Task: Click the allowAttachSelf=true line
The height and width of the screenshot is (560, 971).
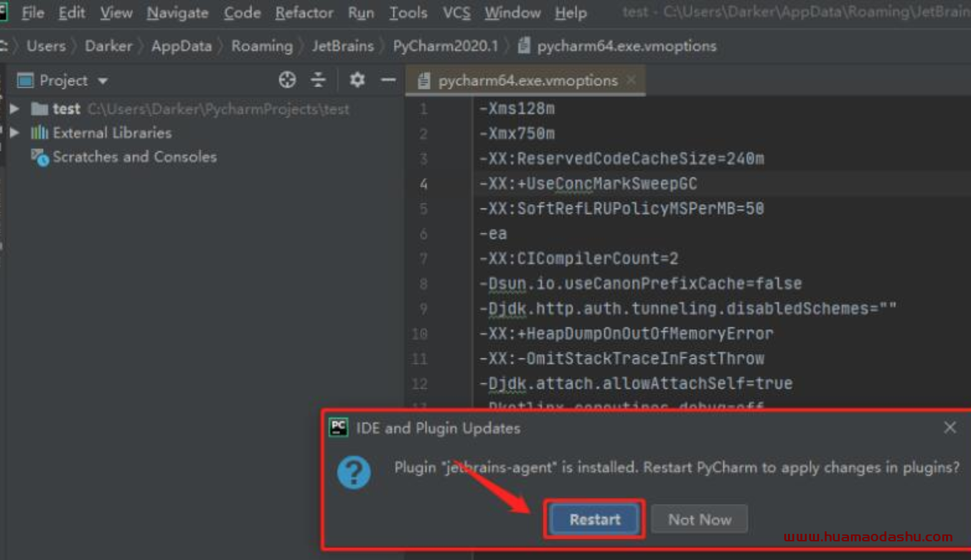Action: pyautogui.click(x=636, y=383)
